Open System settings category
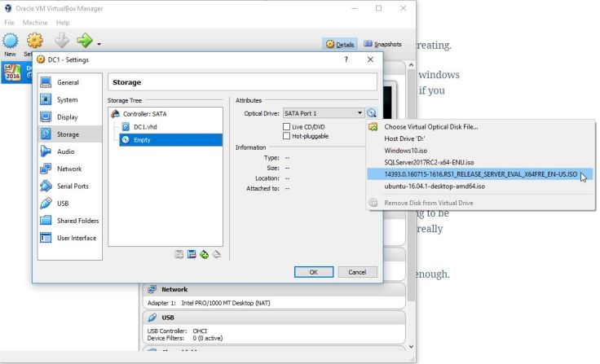600x364 pixels. tap(69, 100)
